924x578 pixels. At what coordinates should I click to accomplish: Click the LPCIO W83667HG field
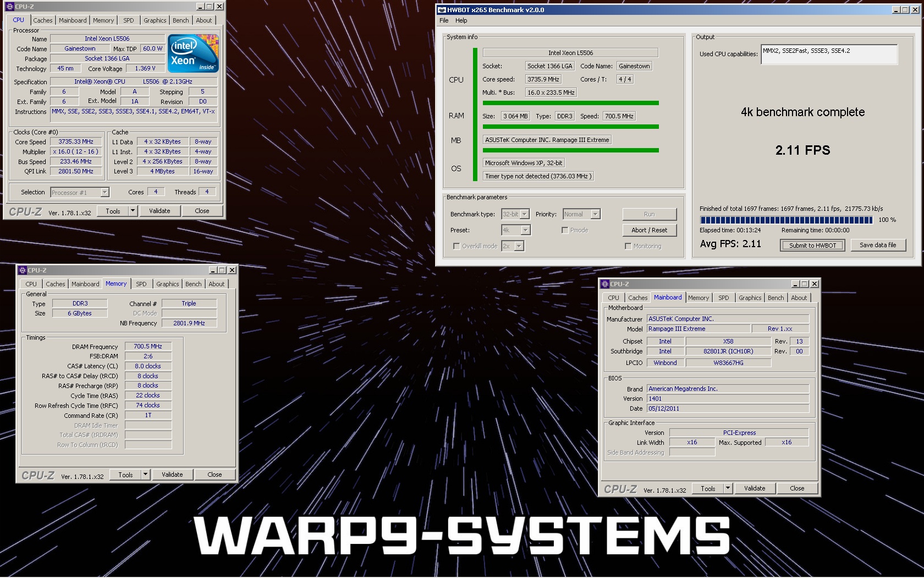(728, 363)
